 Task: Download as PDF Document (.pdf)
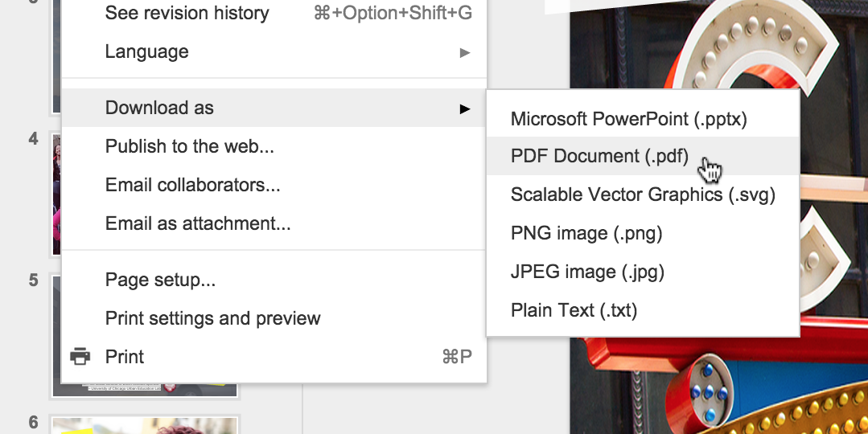click(599, 156)
